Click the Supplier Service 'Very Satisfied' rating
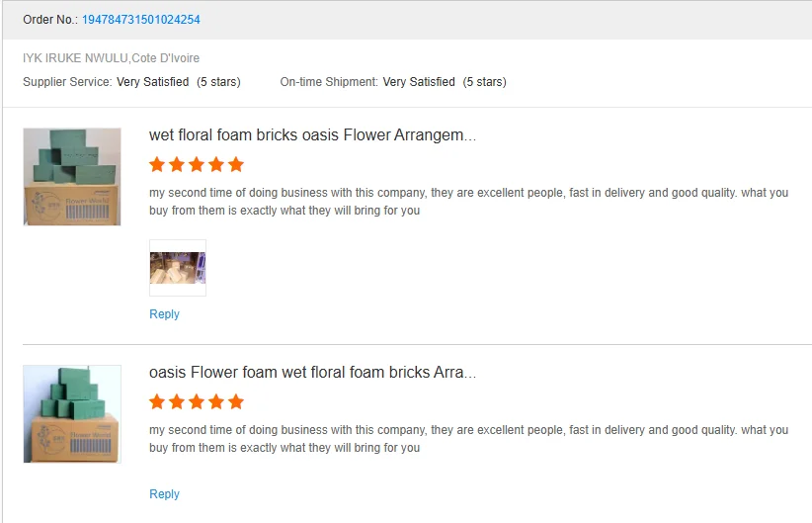The width and height of the screenshot is (812, 523). pyautogui.click(x=152, y=82)
